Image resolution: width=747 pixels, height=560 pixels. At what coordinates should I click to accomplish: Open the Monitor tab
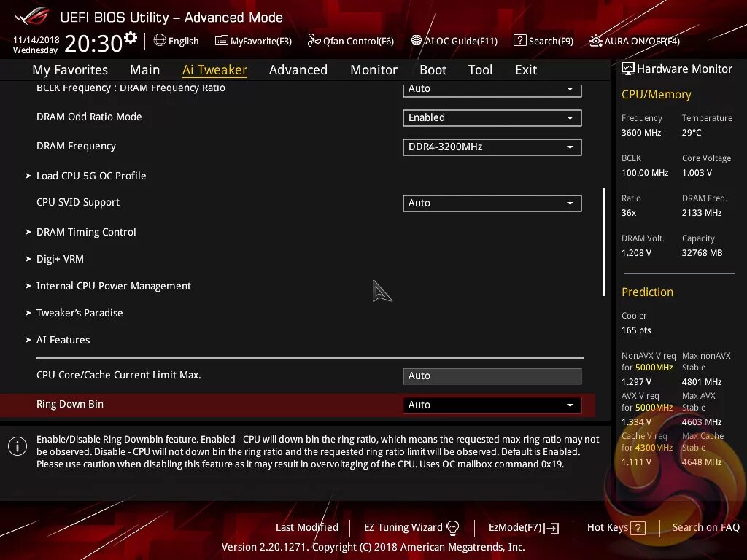(374, 70)
